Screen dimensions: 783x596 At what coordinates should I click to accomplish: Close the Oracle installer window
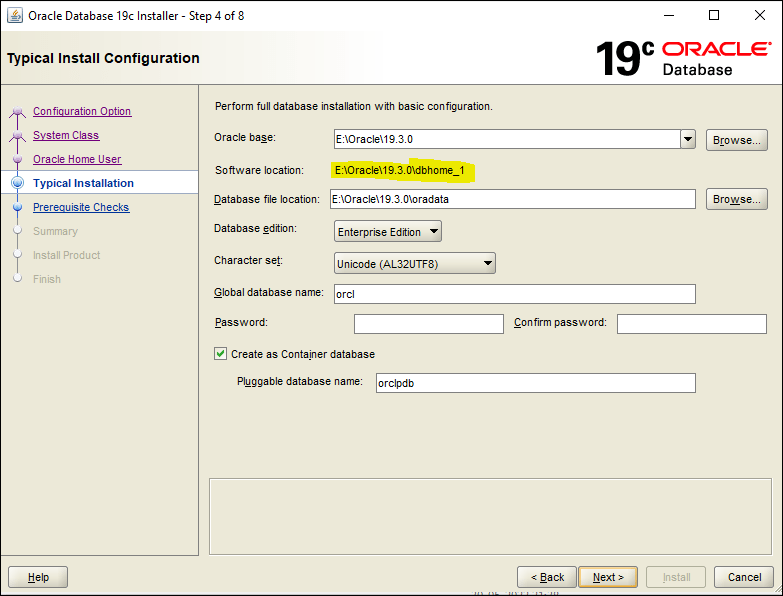point(760,15)
